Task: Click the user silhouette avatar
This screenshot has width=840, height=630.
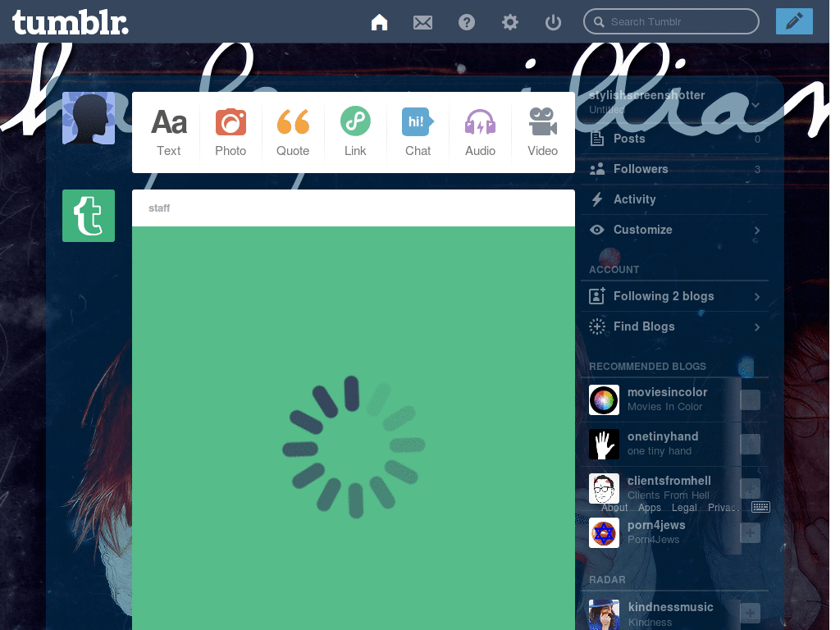Action: point(89,118)
